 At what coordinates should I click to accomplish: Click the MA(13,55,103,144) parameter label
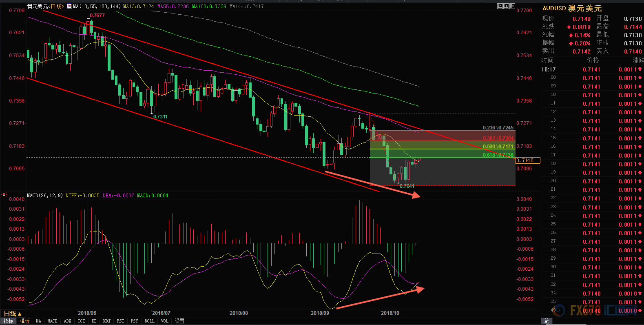click(x=97, y=7)
